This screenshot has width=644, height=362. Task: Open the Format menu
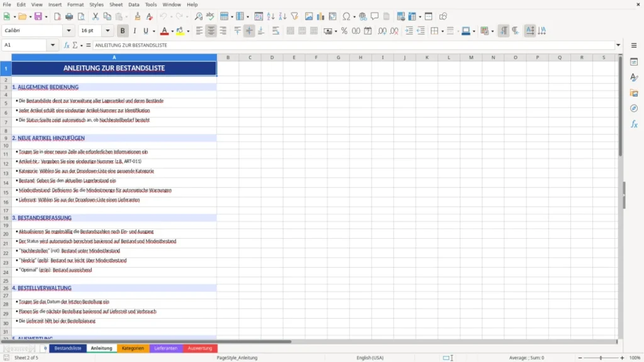[x=75, y=4]
